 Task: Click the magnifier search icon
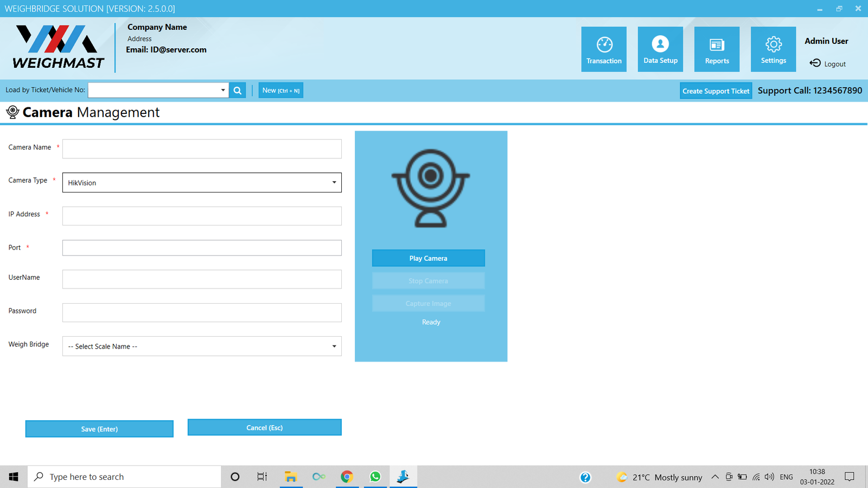pyautogui.click(x=238, y=91)
